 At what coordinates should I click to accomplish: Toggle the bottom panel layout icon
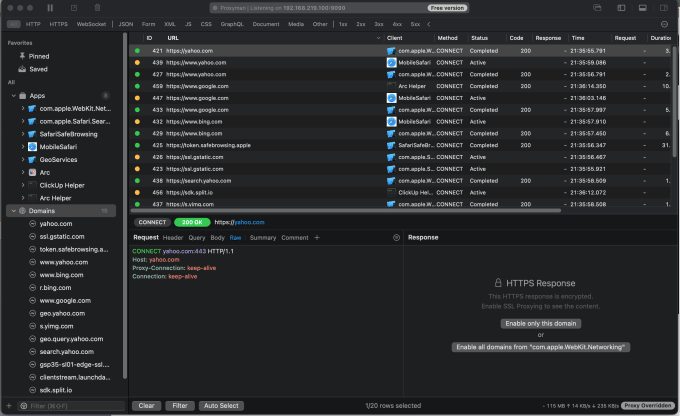[643, 8]
